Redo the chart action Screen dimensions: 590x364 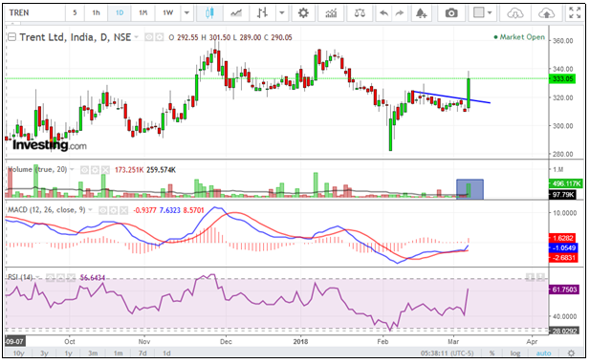[399, 13]
